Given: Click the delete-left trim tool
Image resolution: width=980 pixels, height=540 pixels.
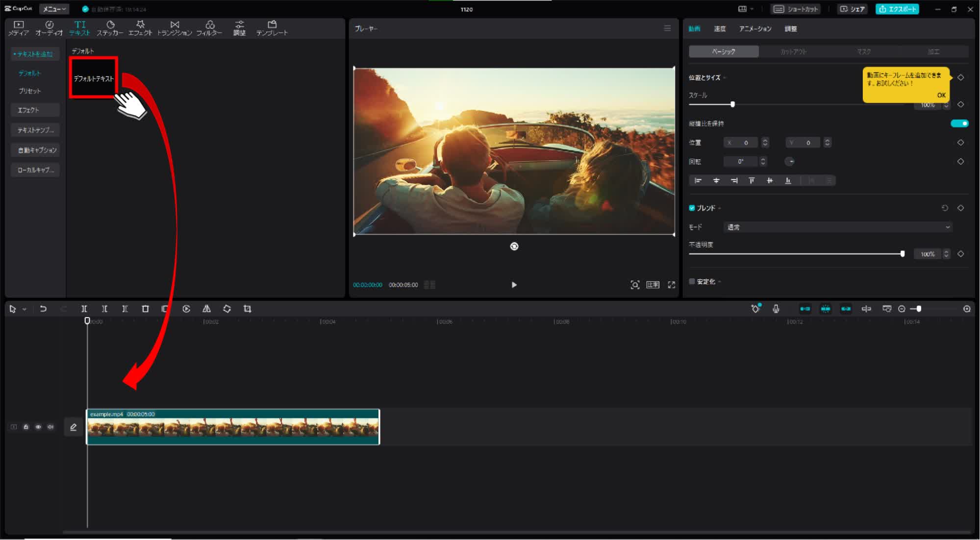Looking at the screenshot, I should click(104, 309).
